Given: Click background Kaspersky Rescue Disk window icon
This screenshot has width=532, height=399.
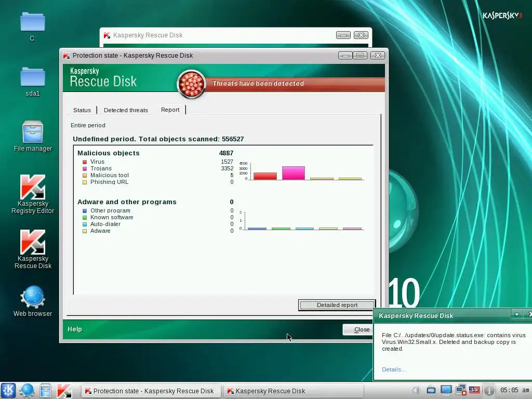Looking at the screenshot, I should [107, 35].
